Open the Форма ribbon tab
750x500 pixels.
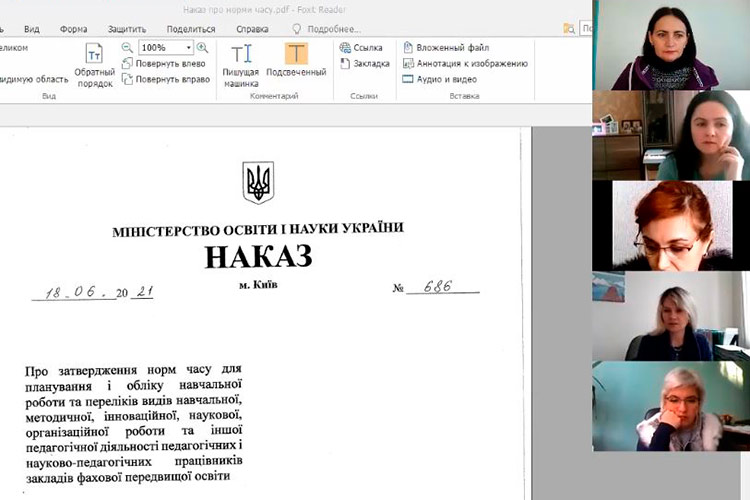pyautogui.click(x=73, y=29)
